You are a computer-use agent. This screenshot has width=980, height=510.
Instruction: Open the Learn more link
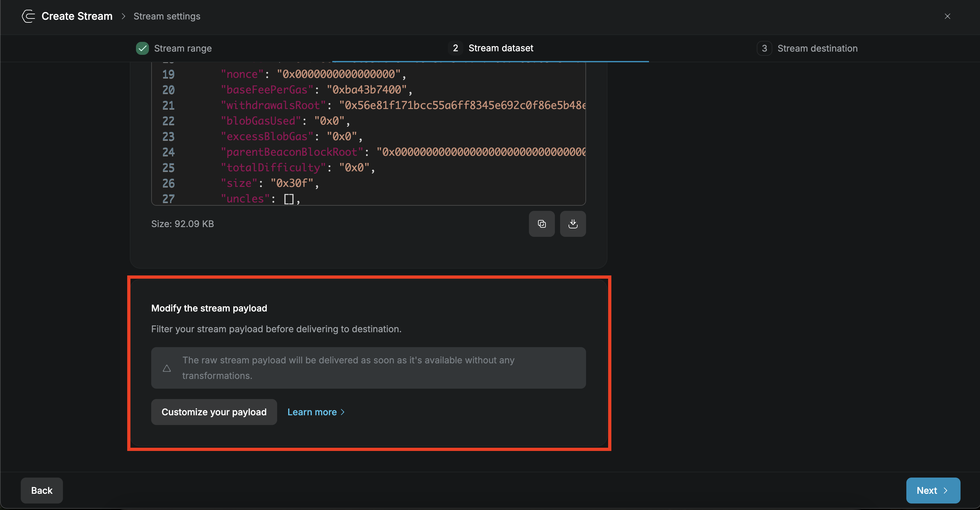(x=312, y=412)
